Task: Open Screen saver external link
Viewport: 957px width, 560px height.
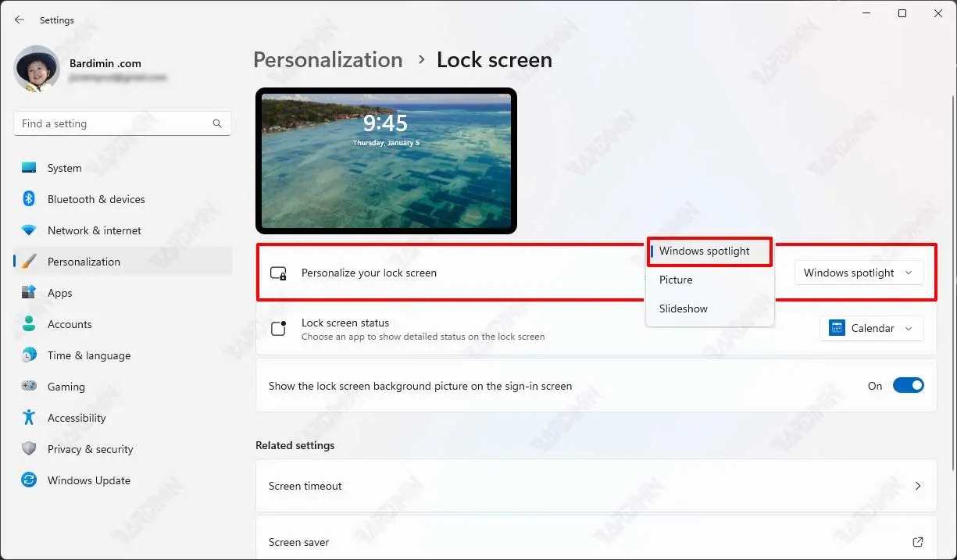Action: coord(918,542)
